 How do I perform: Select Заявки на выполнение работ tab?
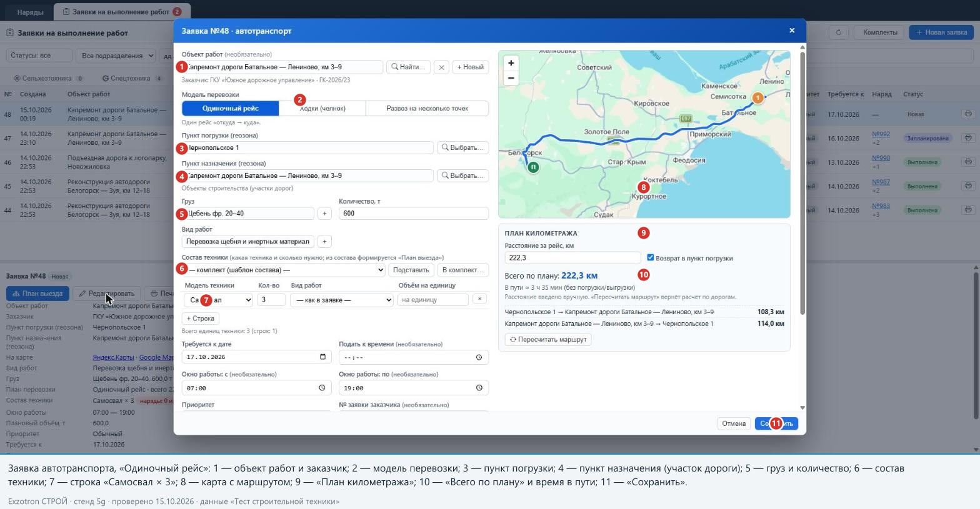122,12
